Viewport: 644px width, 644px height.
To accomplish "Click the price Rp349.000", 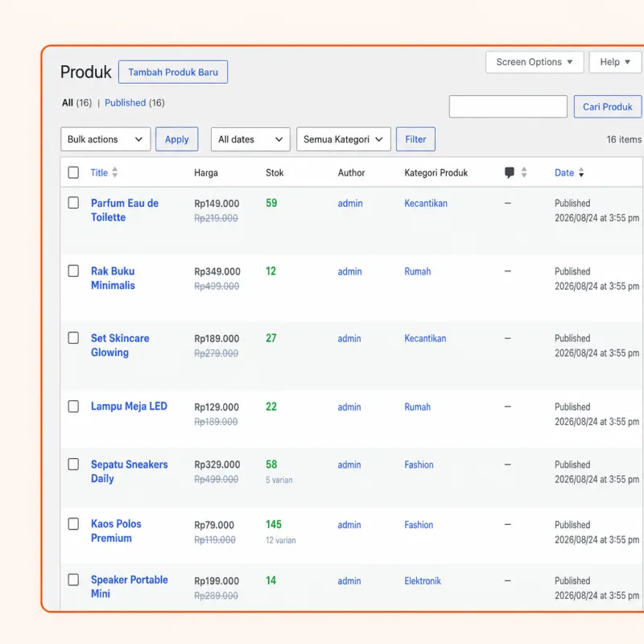I will point(217,272).
